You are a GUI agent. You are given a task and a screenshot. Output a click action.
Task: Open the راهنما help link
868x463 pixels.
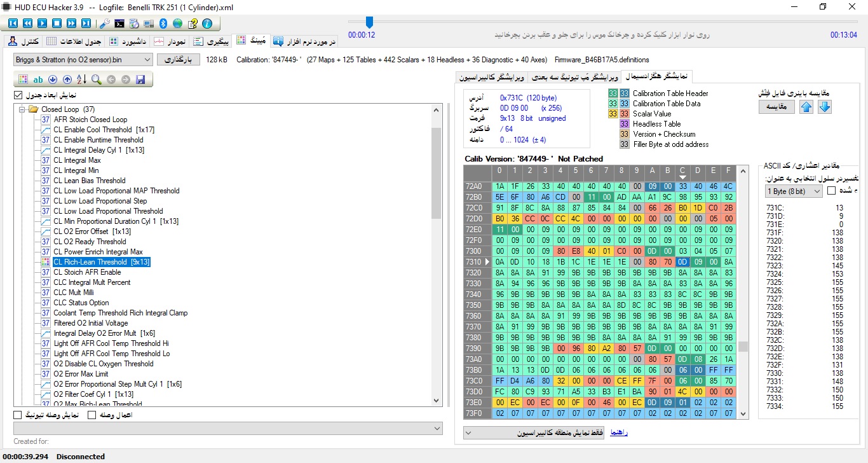click(x=619, y=432)
